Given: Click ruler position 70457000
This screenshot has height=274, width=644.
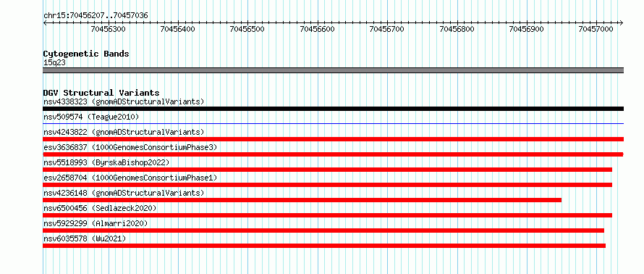Looking at the screenshot, I should [x=596, y=29].
